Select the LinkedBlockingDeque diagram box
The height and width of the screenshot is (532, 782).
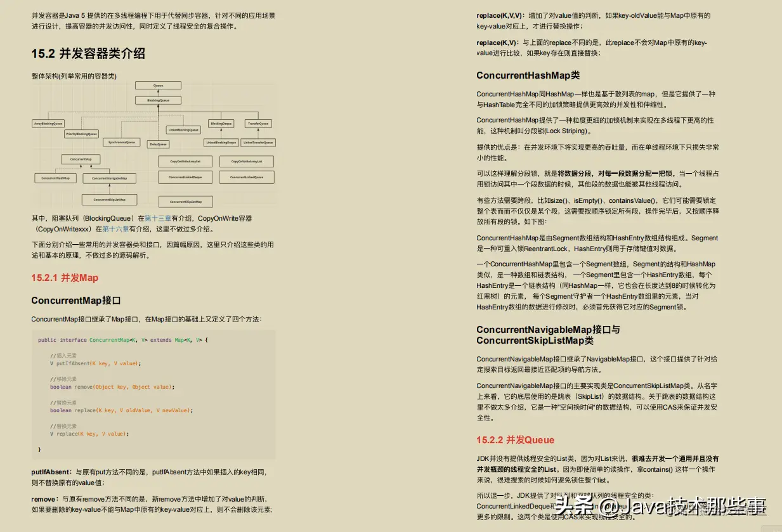221,143
